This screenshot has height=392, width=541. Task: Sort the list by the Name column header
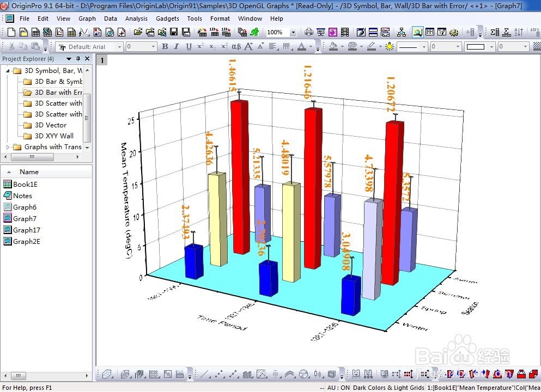(x=29, y=172)
